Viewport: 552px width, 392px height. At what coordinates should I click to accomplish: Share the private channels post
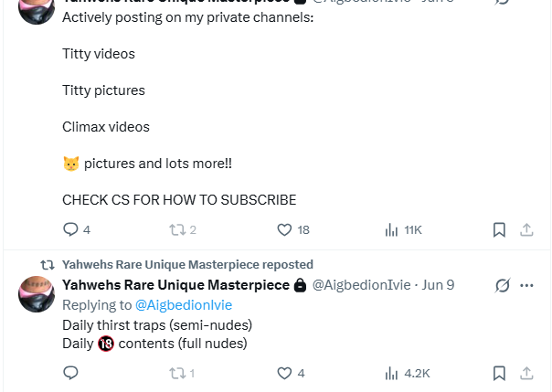click(526, 229)
